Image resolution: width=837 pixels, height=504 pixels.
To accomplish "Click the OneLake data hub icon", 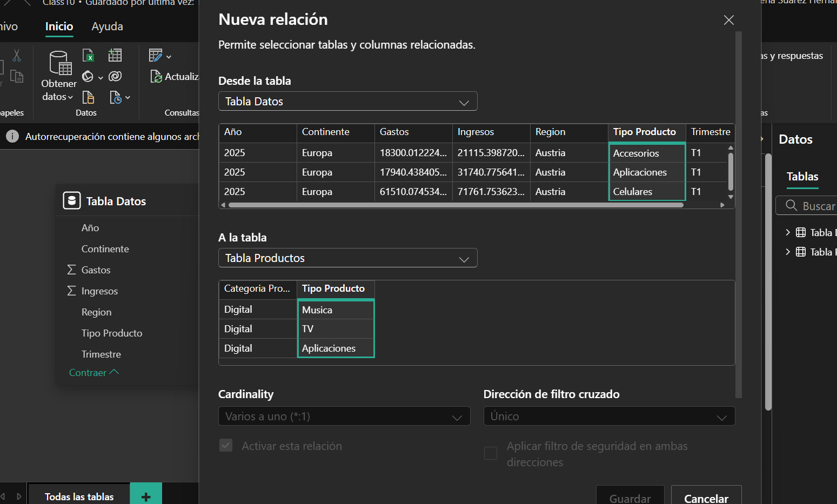I will coord(88,76).
